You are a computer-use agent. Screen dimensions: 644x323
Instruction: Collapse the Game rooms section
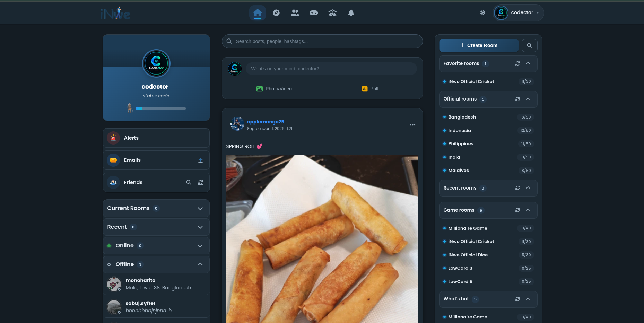[x=528, y=210]
